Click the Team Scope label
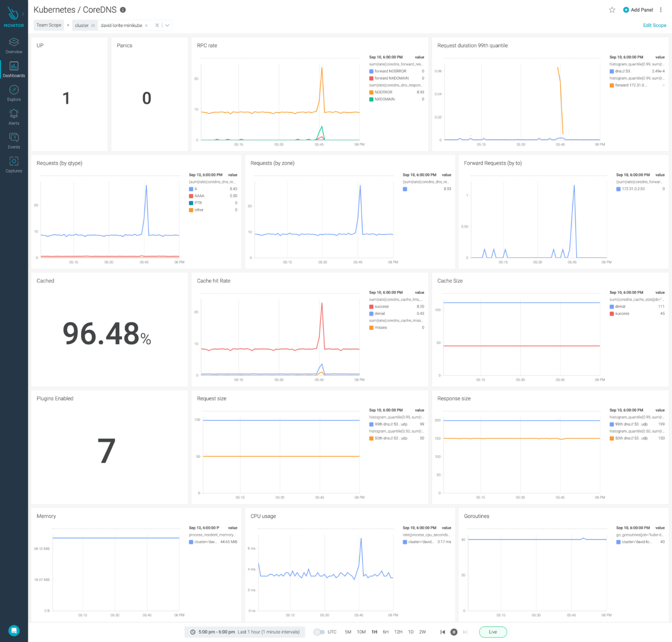 pyautogui.click(x=49, y=25)
